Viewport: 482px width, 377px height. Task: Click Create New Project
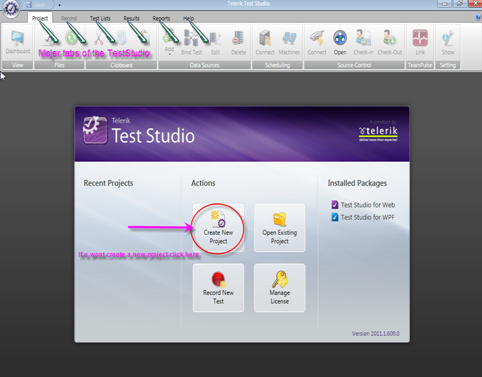(218, 228)
